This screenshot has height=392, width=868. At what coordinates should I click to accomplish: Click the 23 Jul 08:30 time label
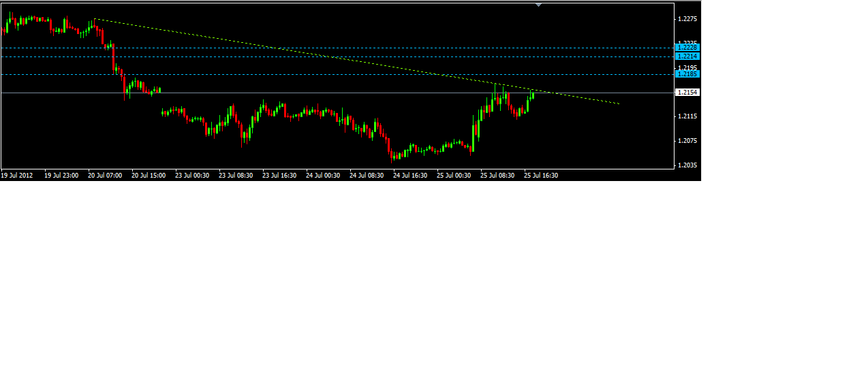[236, 176]
